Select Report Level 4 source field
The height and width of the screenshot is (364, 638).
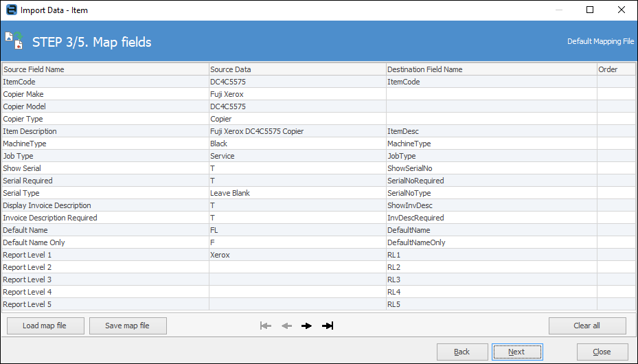[105, 292]
